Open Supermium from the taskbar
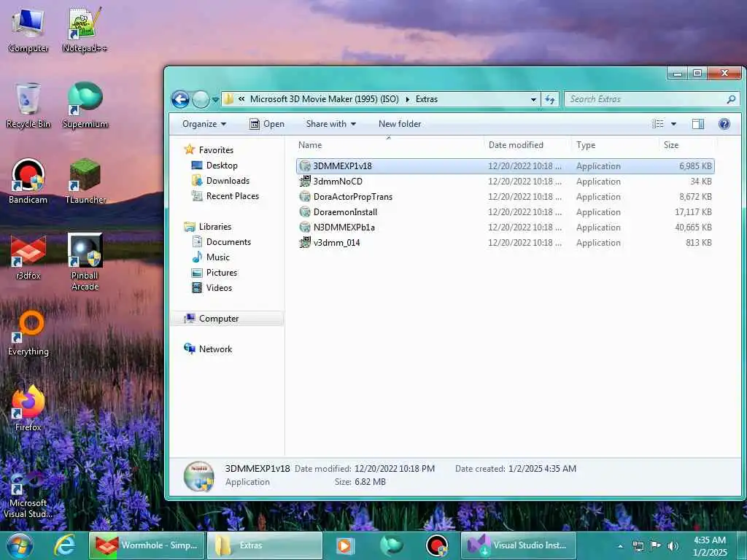 click(392, 545)
